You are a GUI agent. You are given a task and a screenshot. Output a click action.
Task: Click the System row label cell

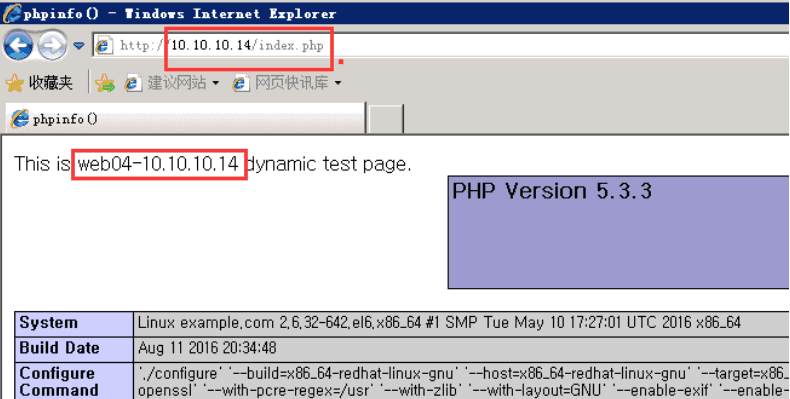[x=74, y=323]
